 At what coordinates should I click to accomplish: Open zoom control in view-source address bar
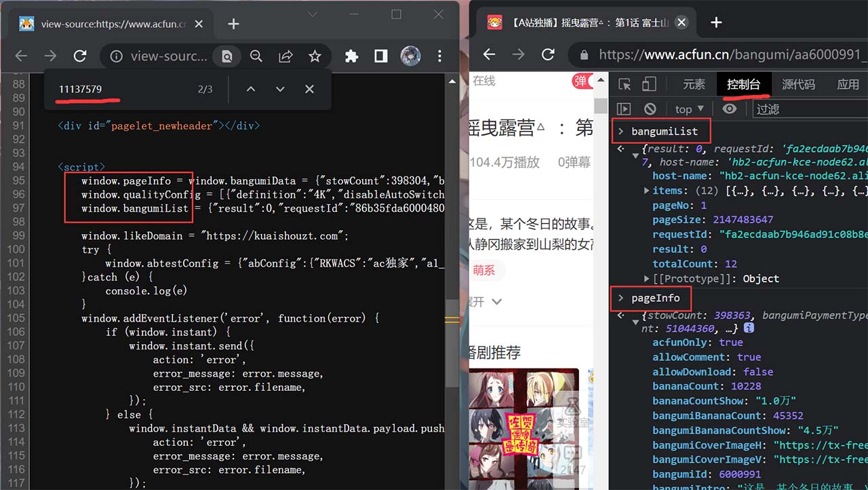256,56
